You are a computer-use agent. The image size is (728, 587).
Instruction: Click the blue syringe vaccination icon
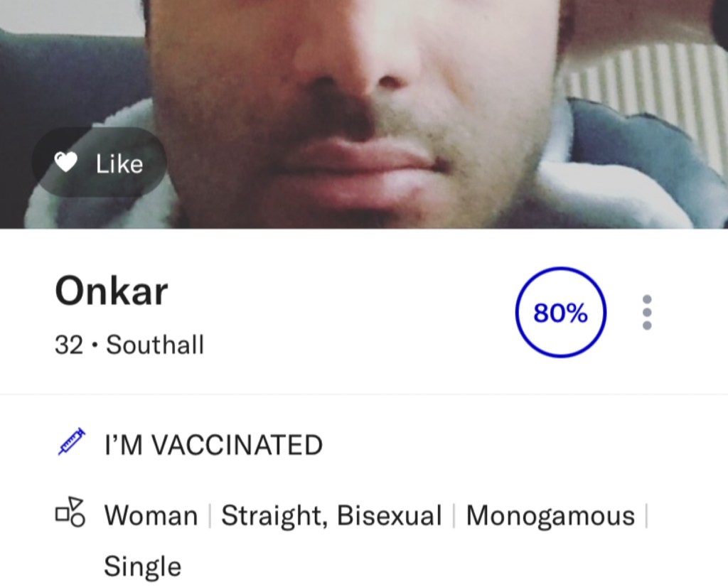coord(70,441)
